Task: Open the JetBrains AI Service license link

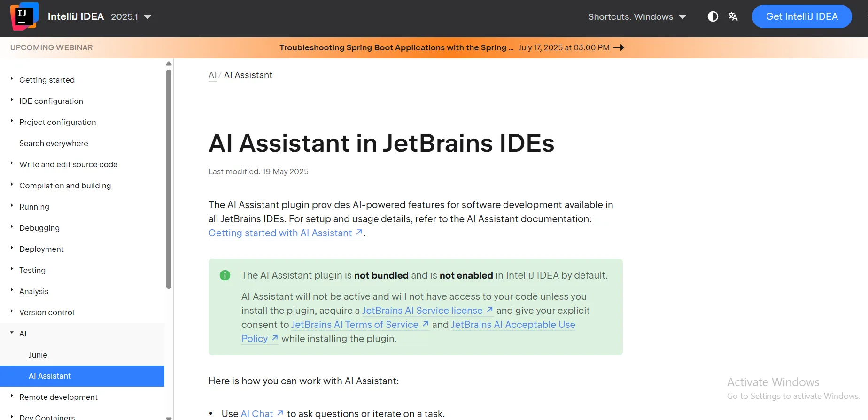Action: (427, 311)
